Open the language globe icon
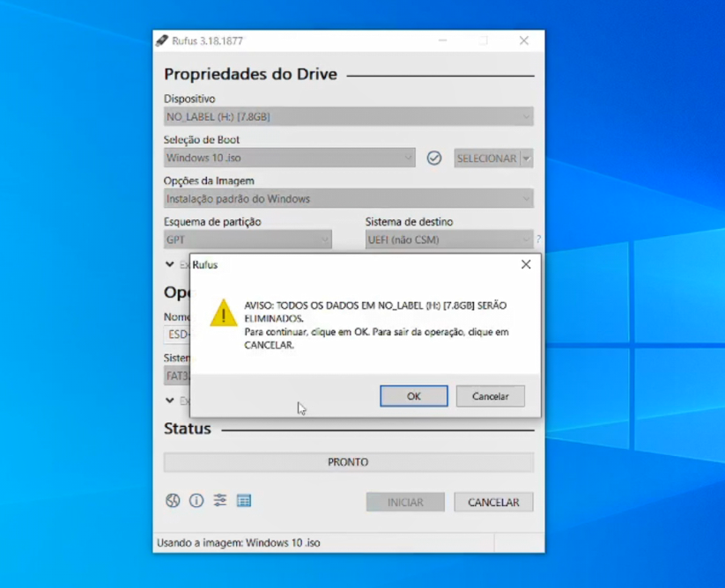725x588 pixels. tap(173, 500)
